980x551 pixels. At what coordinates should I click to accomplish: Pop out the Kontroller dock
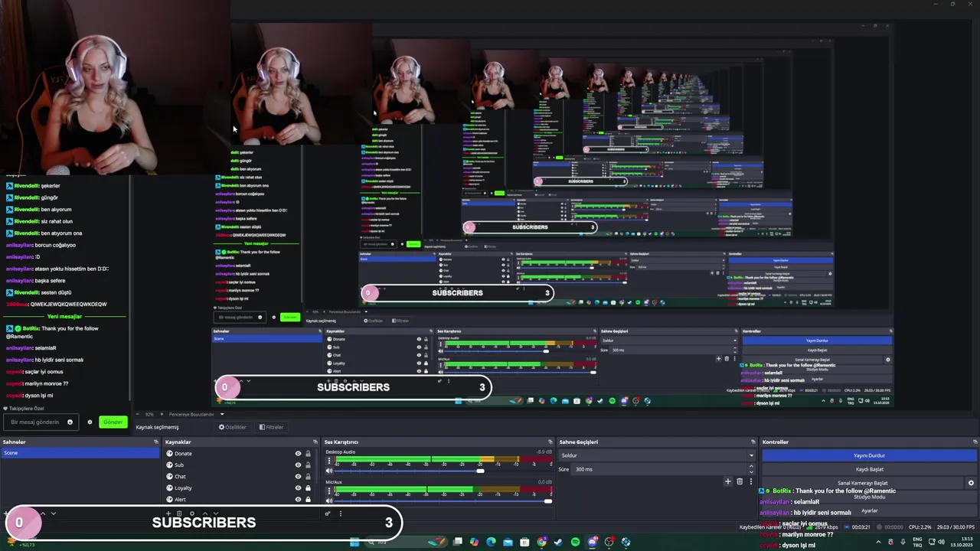tap(975, 442)
